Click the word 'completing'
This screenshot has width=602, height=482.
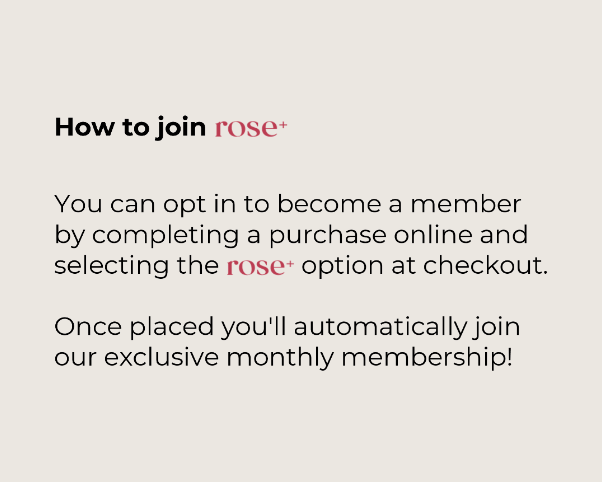pyautogui.click(x=165, y=236)
